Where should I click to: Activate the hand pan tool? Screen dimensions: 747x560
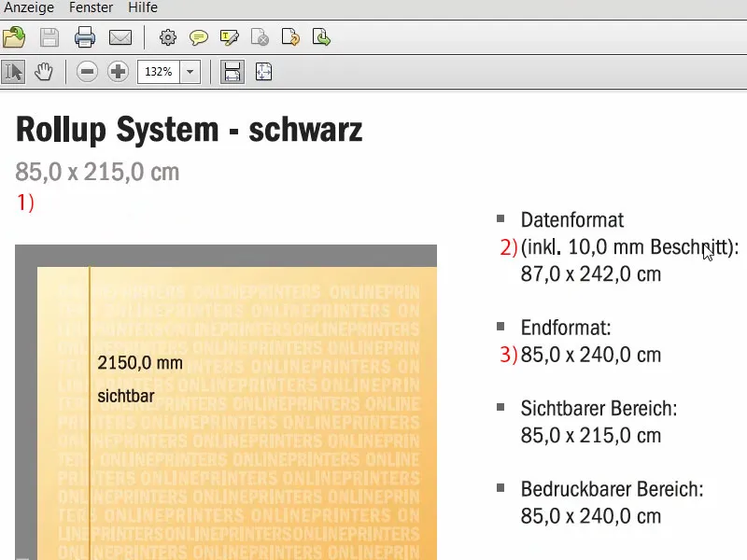44,72
